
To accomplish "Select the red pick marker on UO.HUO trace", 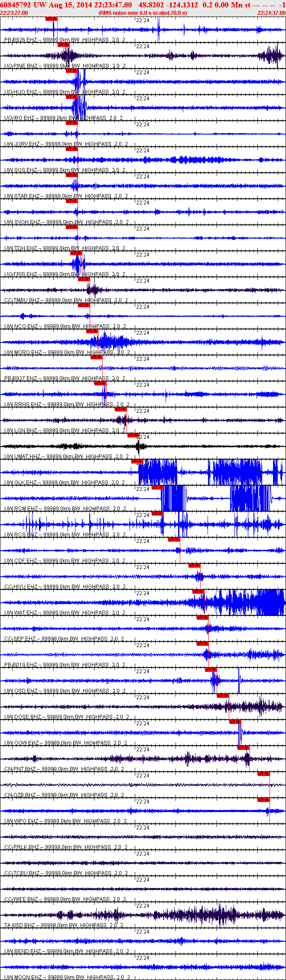I will pyautogui.click(x=71, y=71).
